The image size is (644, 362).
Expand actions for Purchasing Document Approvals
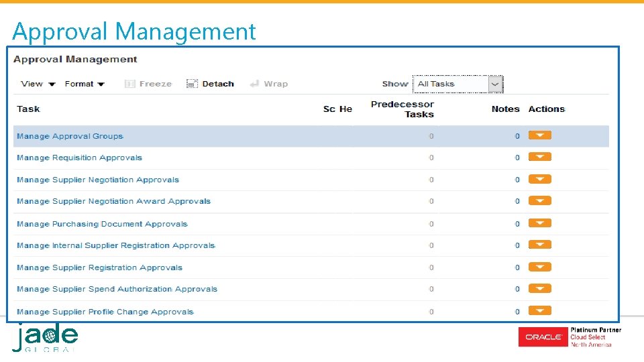tap(539, 223)
